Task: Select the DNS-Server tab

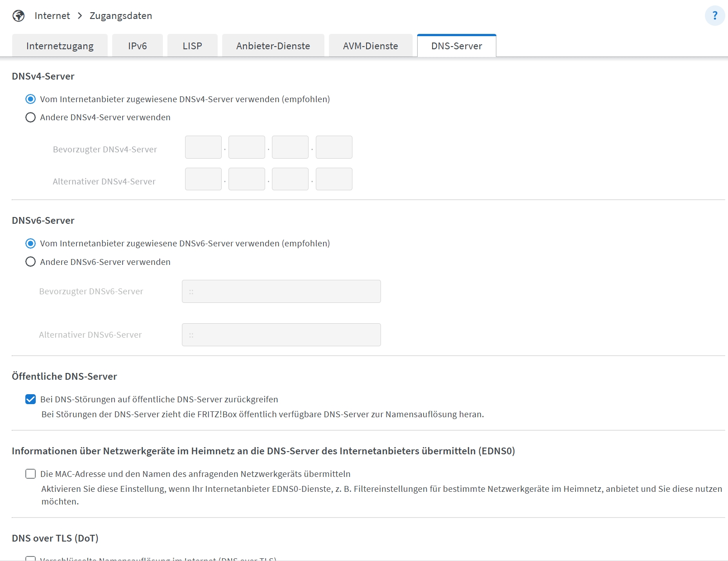Action: [456, 46]
